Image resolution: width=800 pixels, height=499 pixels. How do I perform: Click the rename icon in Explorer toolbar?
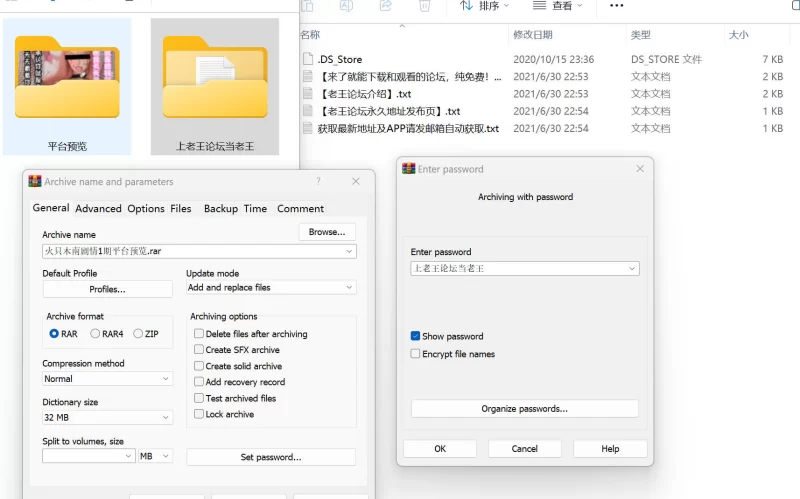[346, 6]
